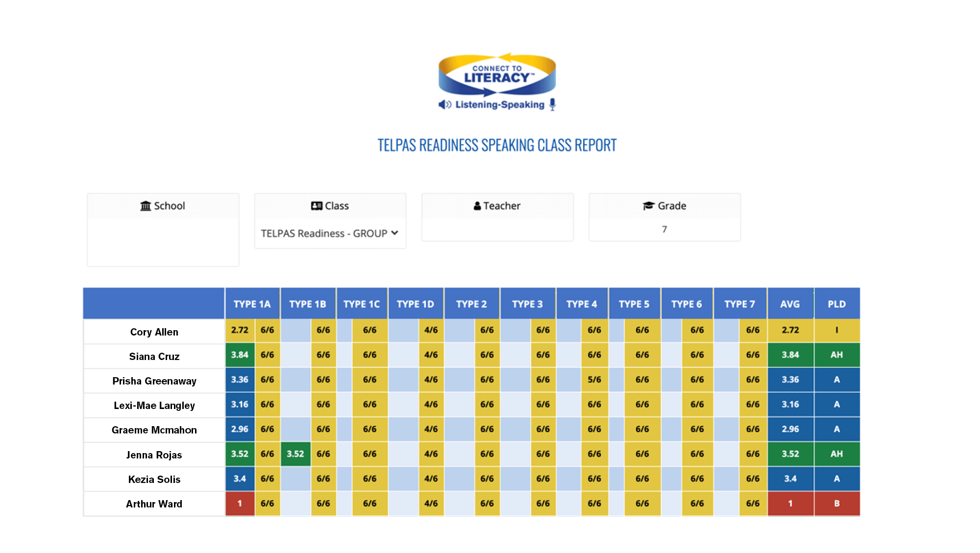Click Prisha Greenaway's 5/6 Type 4 cell
The image size is (980, 553).
594,380
